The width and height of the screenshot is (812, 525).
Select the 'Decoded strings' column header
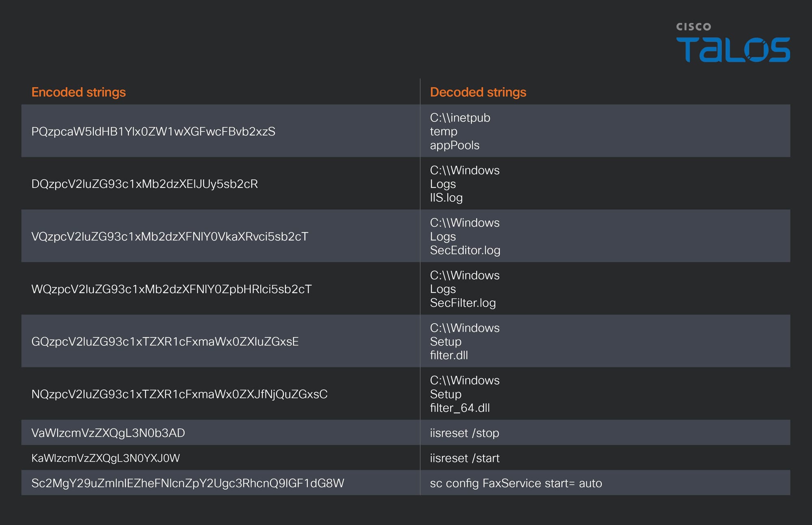[478, 92]
